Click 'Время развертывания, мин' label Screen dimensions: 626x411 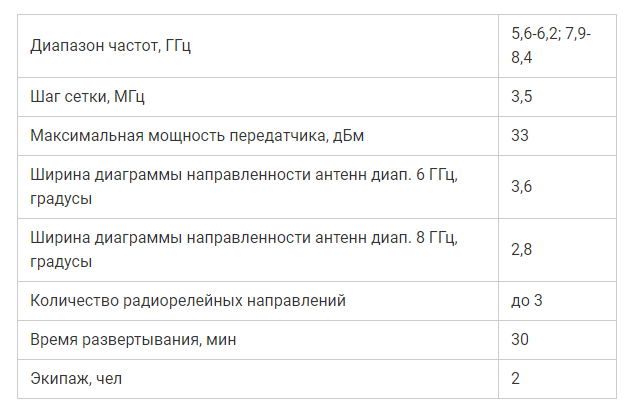(x=133, y=340)
